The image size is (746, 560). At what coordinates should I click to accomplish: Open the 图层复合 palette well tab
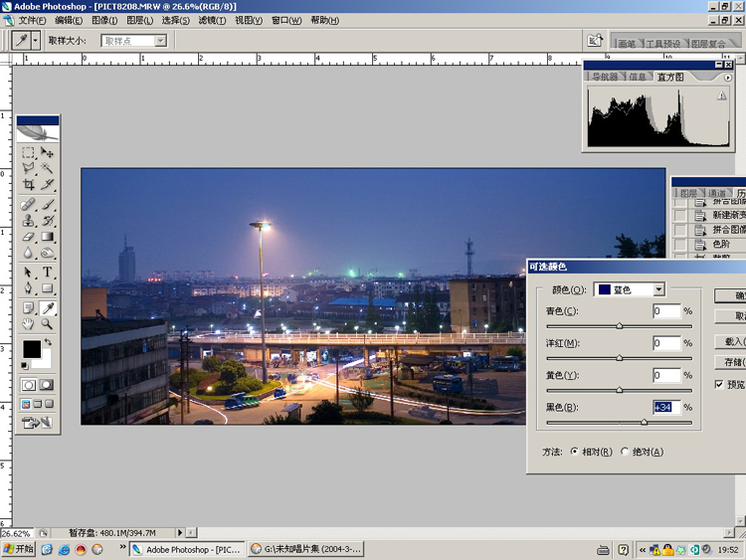(708, 44)
